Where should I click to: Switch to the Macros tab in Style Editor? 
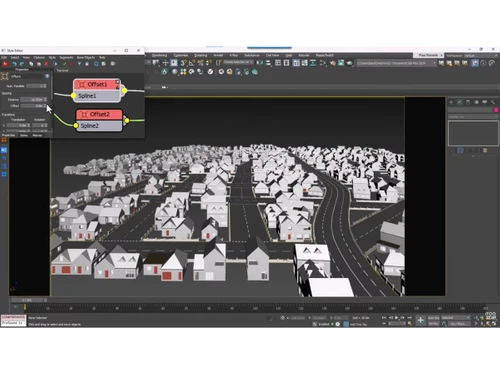coord(37,135)
